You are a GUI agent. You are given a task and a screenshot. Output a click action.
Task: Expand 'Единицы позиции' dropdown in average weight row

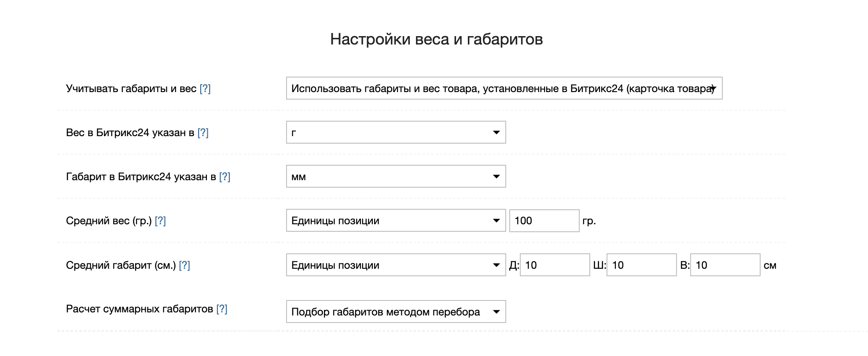pos(396,221)
